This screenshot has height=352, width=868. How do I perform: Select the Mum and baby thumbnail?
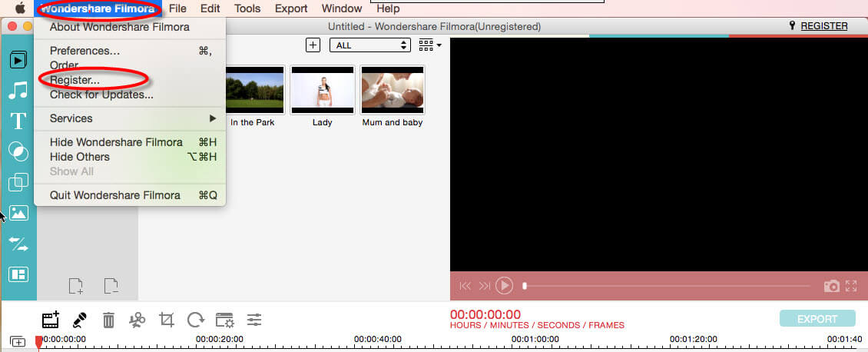tap(392, 90)
